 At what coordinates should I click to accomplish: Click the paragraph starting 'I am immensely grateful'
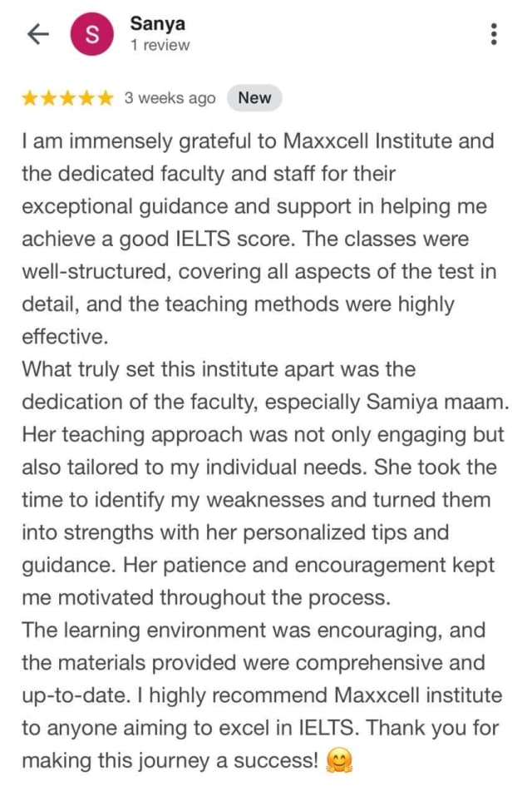point(259,239)
